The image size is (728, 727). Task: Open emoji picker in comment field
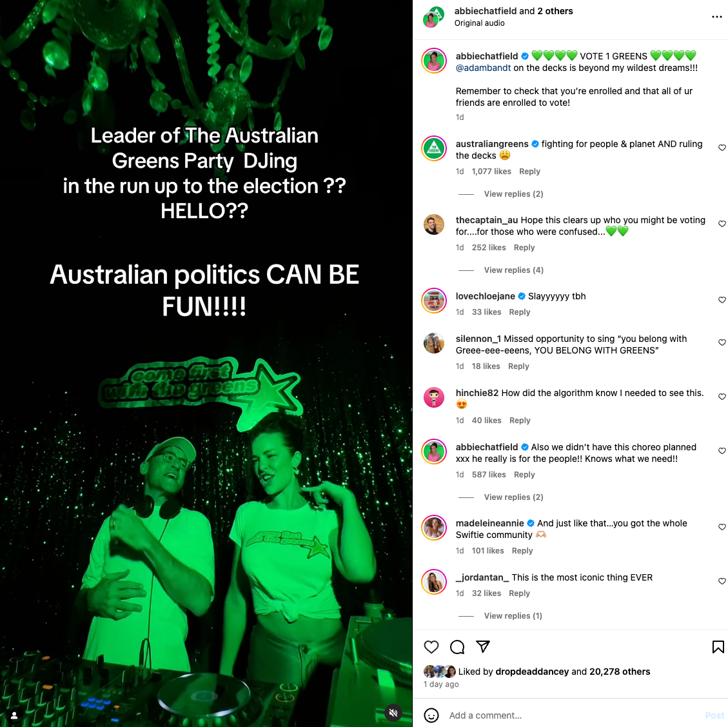pyautogui.click(x=431, y=715)
